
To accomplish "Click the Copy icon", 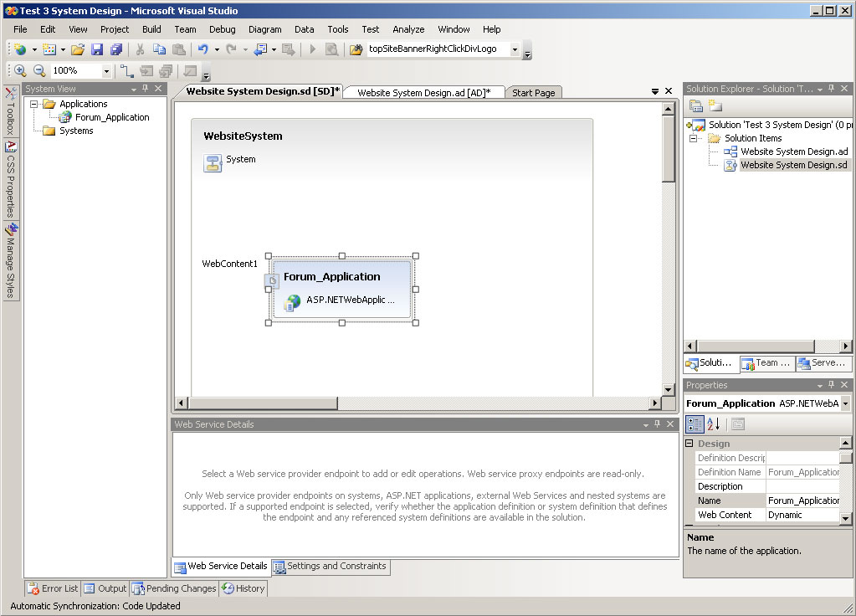I will coord(160,49).
